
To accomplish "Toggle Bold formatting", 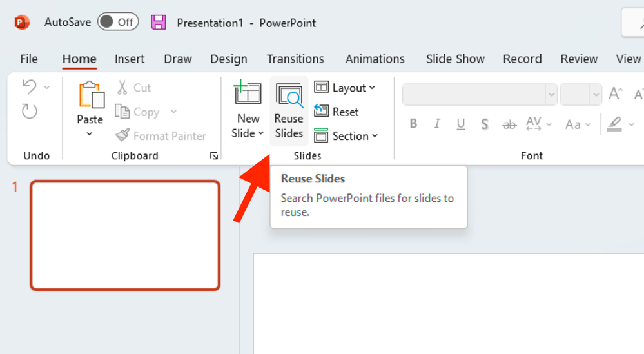I will pyautogui.click(x=413, y=124).
